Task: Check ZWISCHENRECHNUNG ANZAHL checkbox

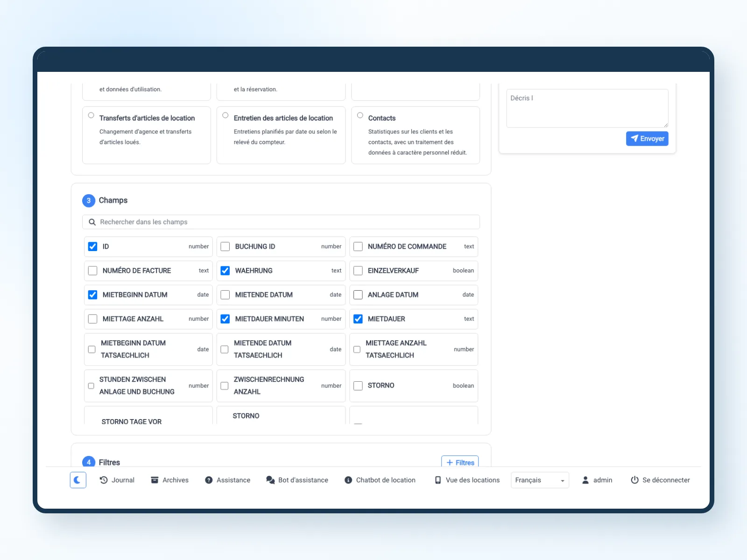Action: click(225, 386)
